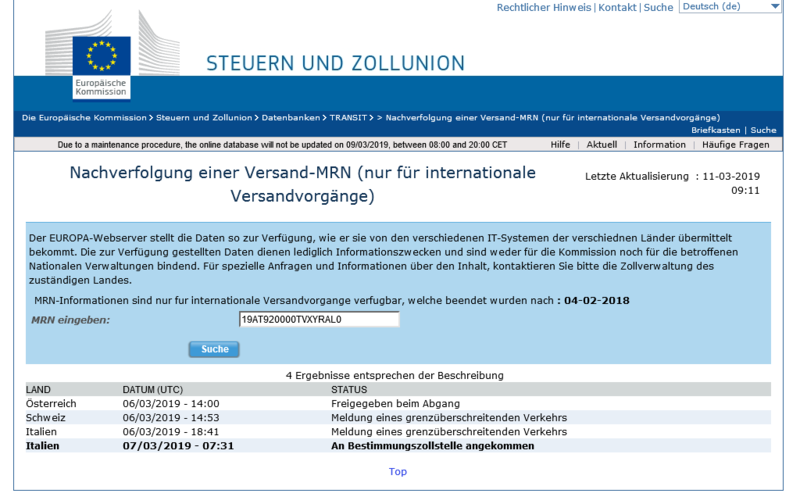The height and width of the screenshot is (504, 800).
Task: Open the Kontakt link at top
Action: coord(617,7)
